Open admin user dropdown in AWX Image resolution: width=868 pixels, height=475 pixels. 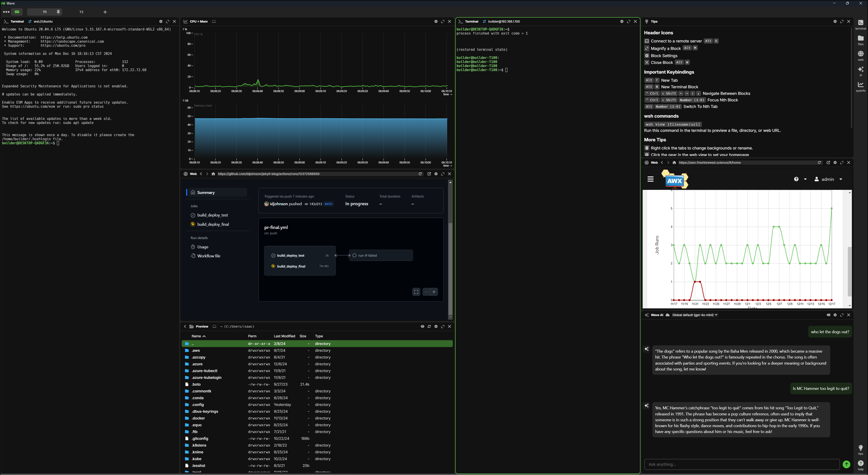pyautogui.click(x=828, y=179)
